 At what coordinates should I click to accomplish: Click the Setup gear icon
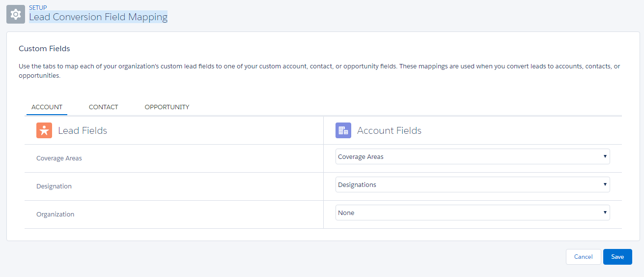tap(16, 14)
